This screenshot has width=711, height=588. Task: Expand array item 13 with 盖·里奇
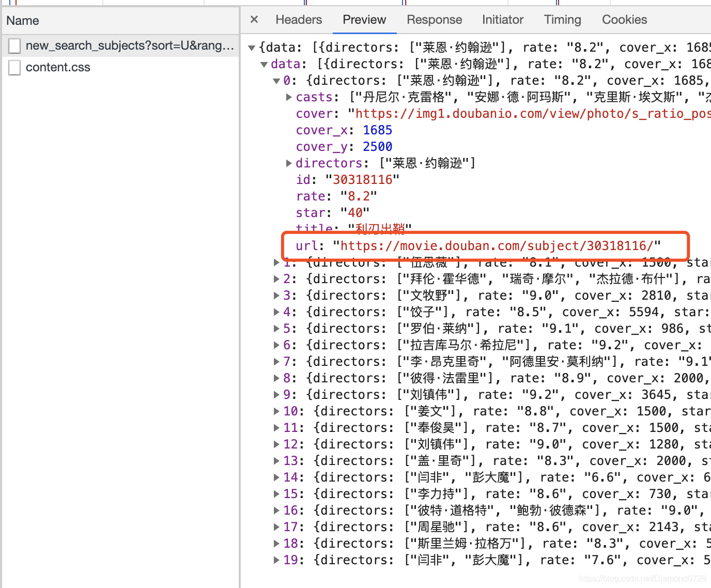point(277,461)
